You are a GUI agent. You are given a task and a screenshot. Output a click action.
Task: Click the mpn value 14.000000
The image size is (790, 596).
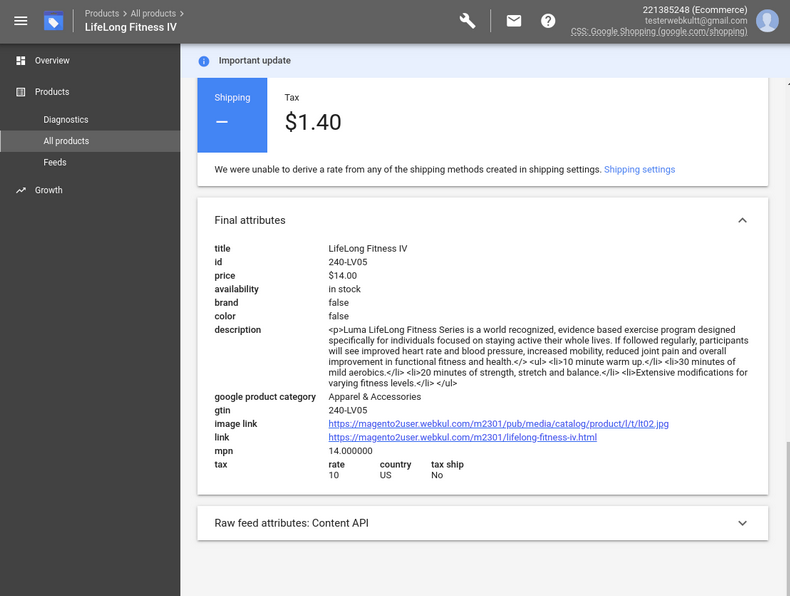tap(350, 451)
